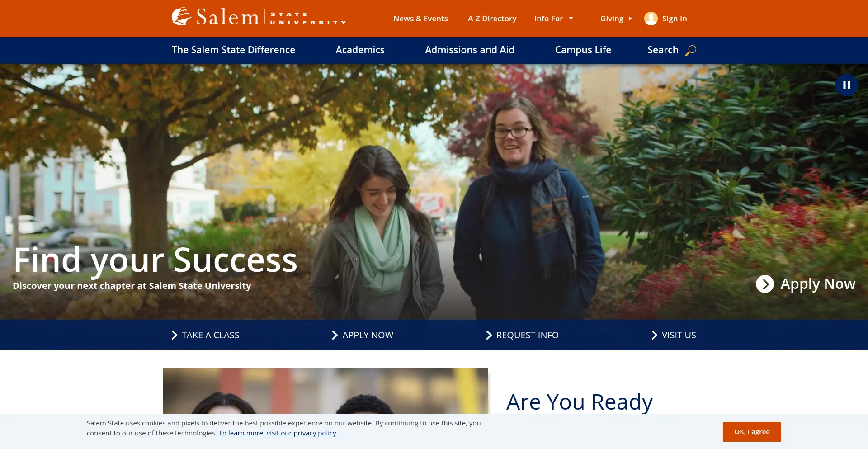
Task: Click the chevron next to TAKE A CLASS
Action: pyautogui.click(x=175, y=335)
